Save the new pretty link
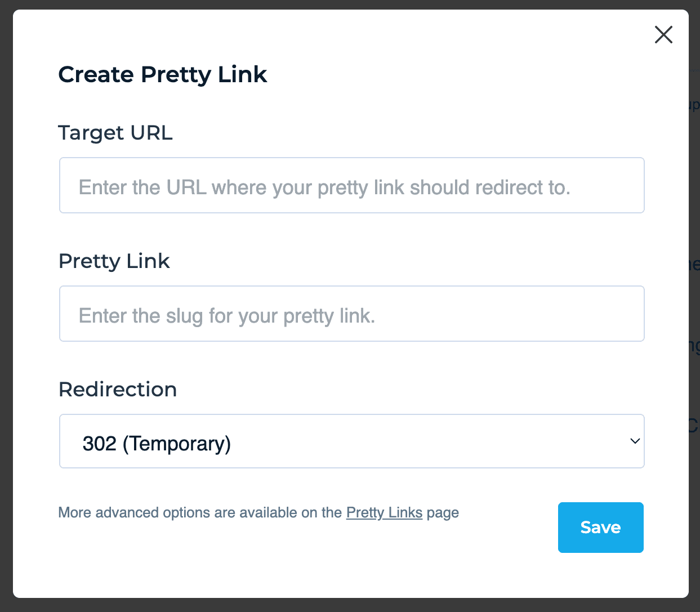The height and width of the screenshot is (612, 700). click(600, 527)
